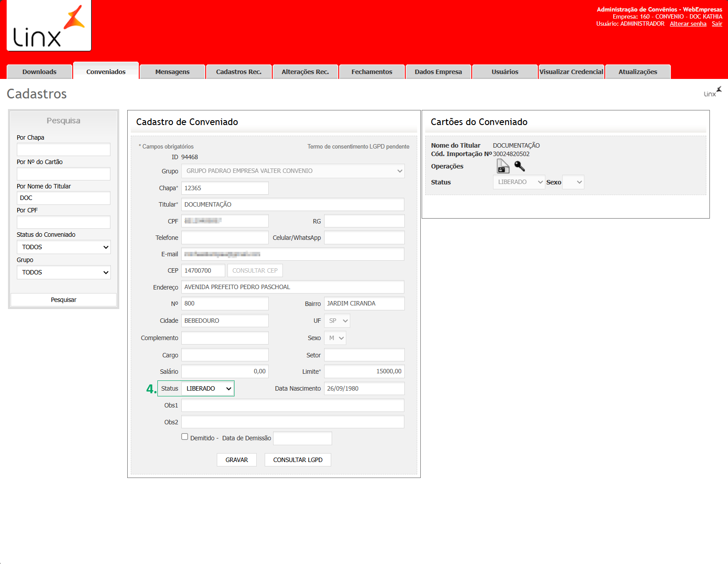Click the Data Nascimento field
Image resolution: width=728 pixels, height=564 pixels.
pyautogui.click(x=364, y=388)
